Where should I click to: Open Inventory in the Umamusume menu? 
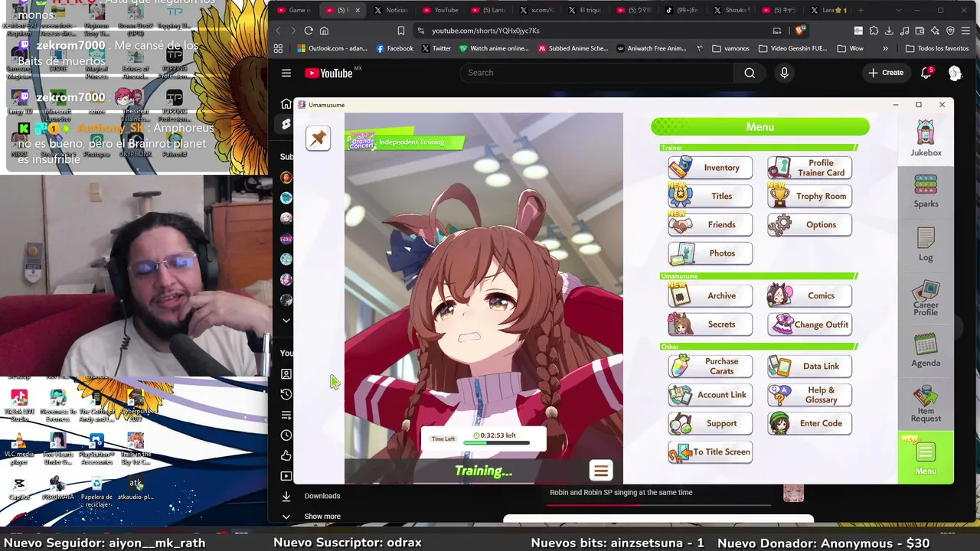[710, 168]
